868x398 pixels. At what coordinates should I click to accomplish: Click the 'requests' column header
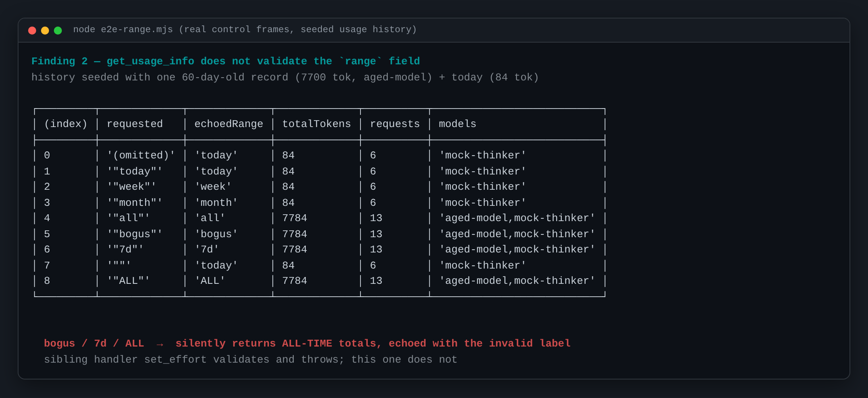tap(395, 124)
